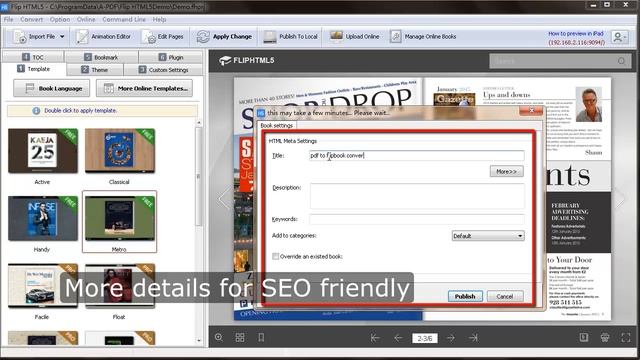Click the Description text area

417,196
